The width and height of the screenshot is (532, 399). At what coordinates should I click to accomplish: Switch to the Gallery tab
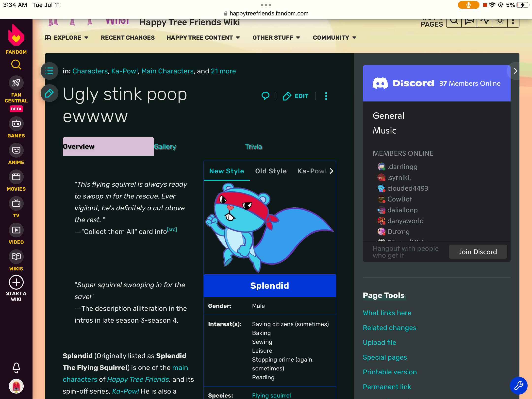[x=165, y=147]
